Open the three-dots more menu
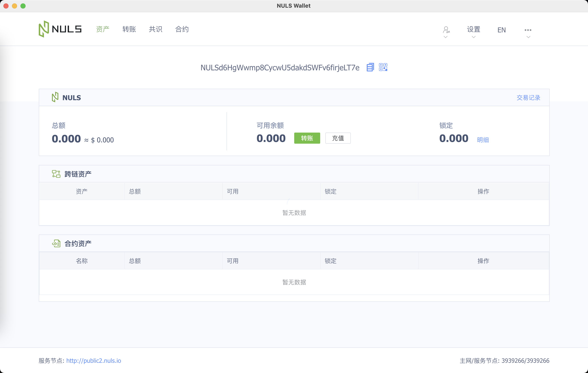 [x=528, y=30]
